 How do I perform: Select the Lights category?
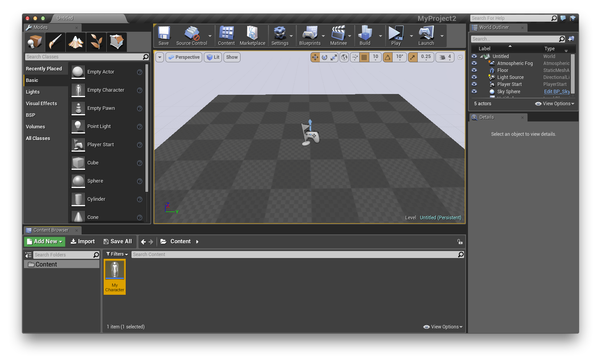click(x=33, y=92)
